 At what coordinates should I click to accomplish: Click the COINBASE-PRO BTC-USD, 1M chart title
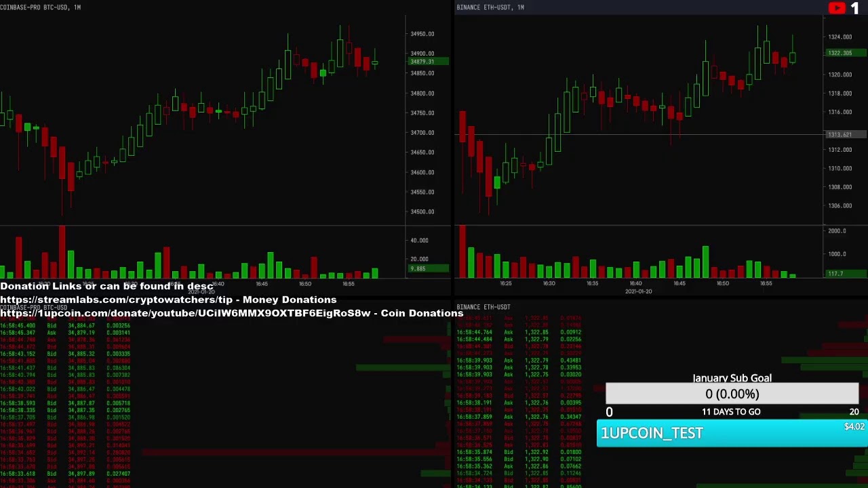coord(40,7)
